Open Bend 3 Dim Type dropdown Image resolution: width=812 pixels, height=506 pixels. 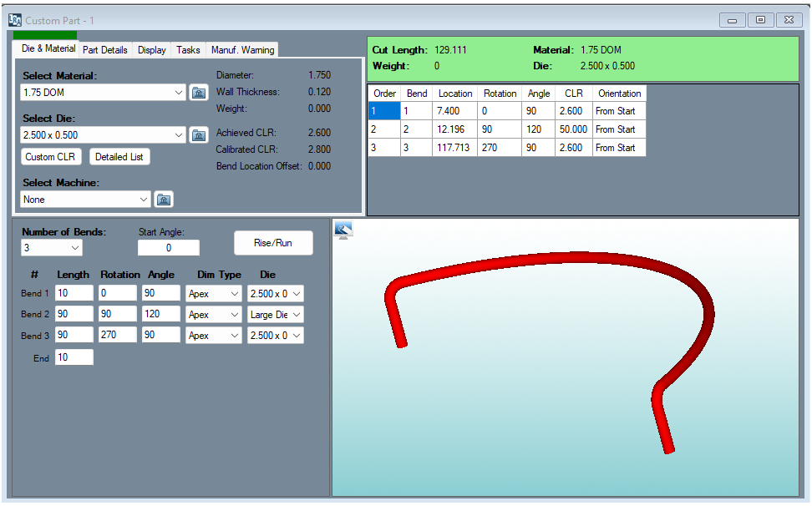(235, 336)
